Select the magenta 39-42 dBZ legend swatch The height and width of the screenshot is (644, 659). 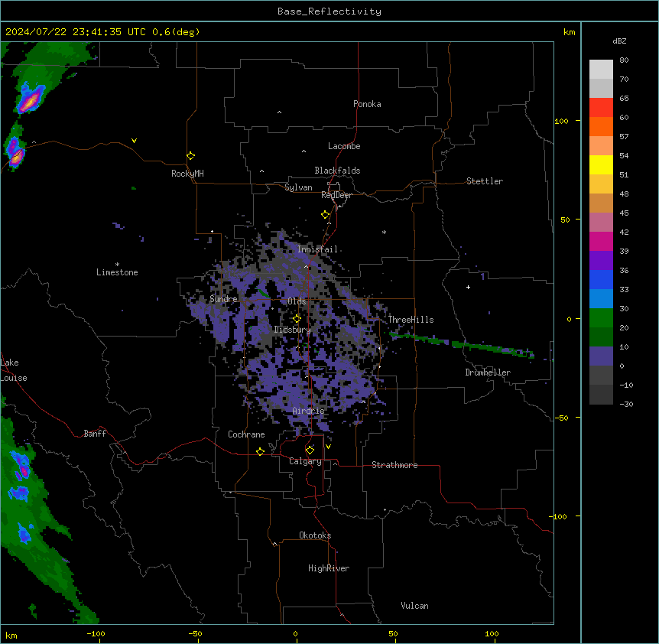click(x=601, y=241)
